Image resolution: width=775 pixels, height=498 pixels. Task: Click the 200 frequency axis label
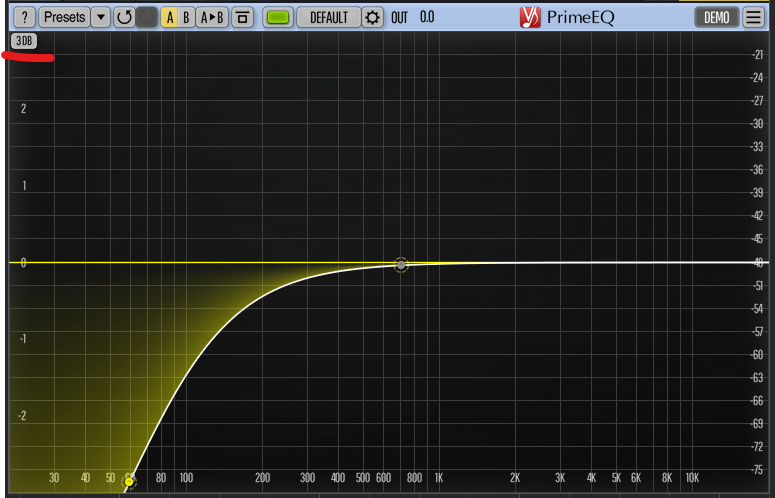coord(262,478)
